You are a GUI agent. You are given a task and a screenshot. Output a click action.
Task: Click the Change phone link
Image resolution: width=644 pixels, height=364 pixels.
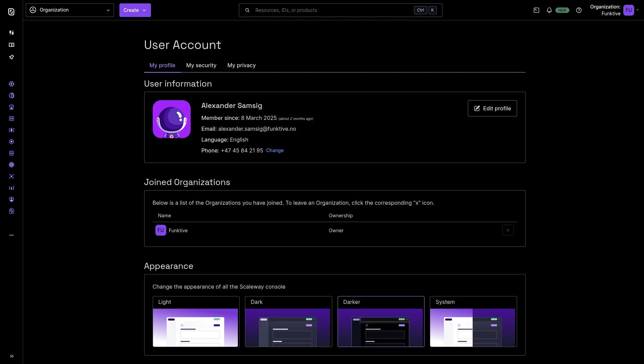click(275, 150)
